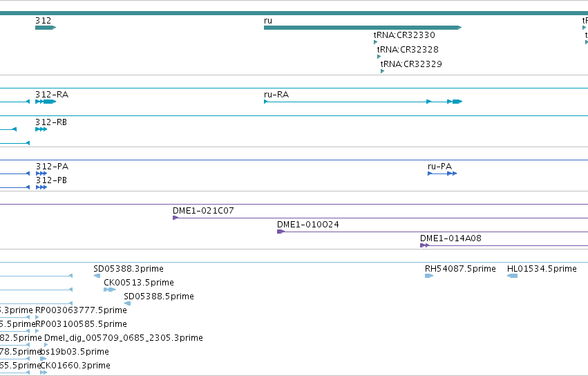Viewport: 588px width, 376px height.
Task: Click the RP003100585.5prime feature arrow
Action: click(37, 331)
